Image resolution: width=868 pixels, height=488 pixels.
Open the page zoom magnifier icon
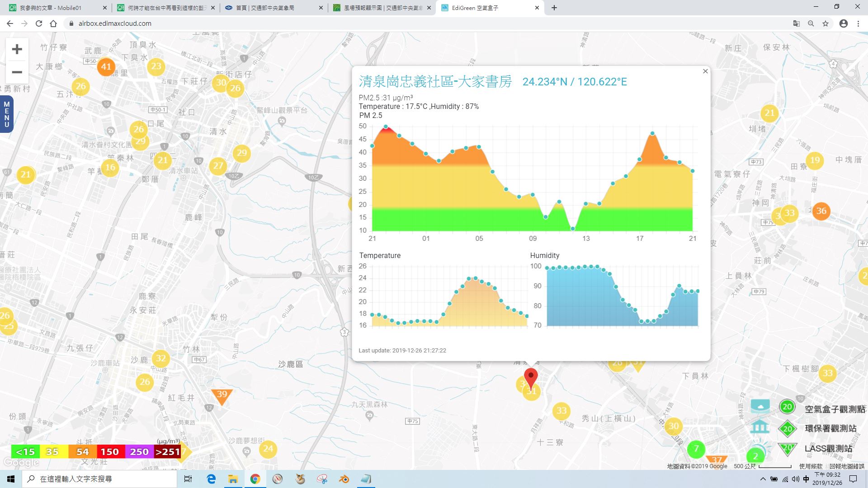pyautogui.click(x=811, y=23)
